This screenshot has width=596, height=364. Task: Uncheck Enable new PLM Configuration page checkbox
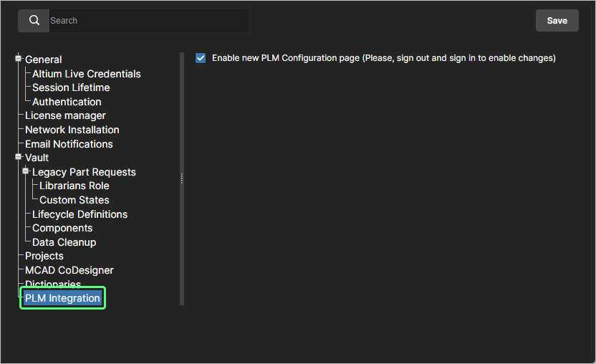(x=201, y=58)
